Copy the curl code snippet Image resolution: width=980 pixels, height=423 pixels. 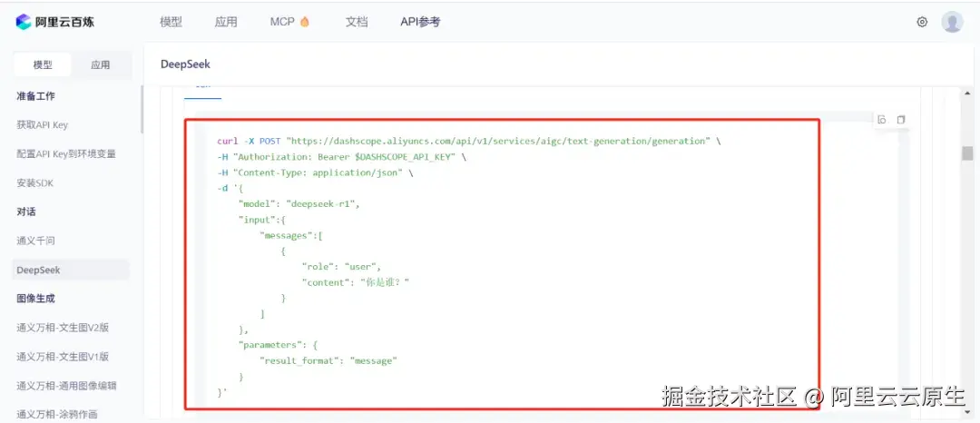[901, 119]
